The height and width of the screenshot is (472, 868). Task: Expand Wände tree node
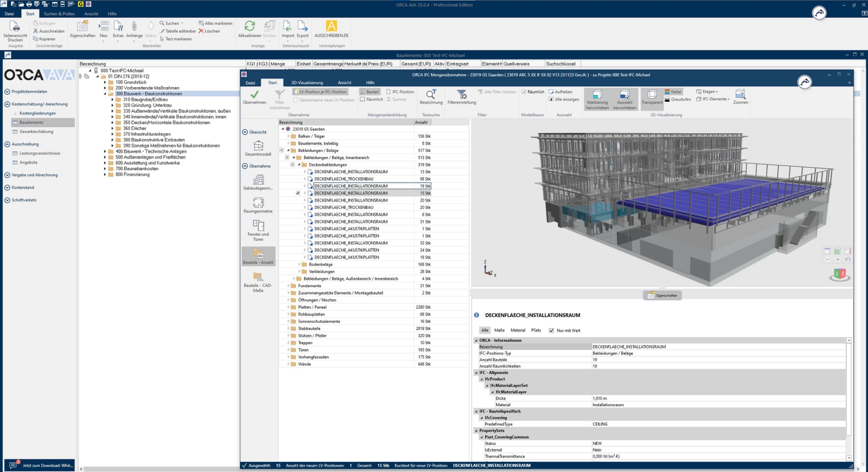pos(288,364)
